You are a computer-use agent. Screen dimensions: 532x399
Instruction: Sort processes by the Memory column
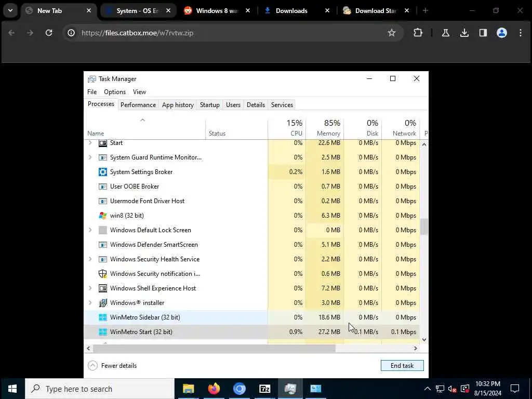coord(325,128)
